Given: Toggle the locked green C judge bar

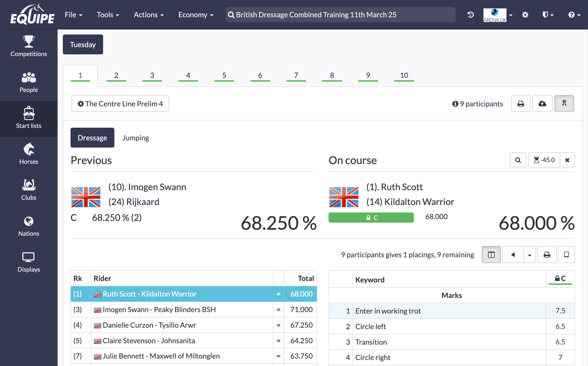Looking at the screenshot, I should point(371,217).
